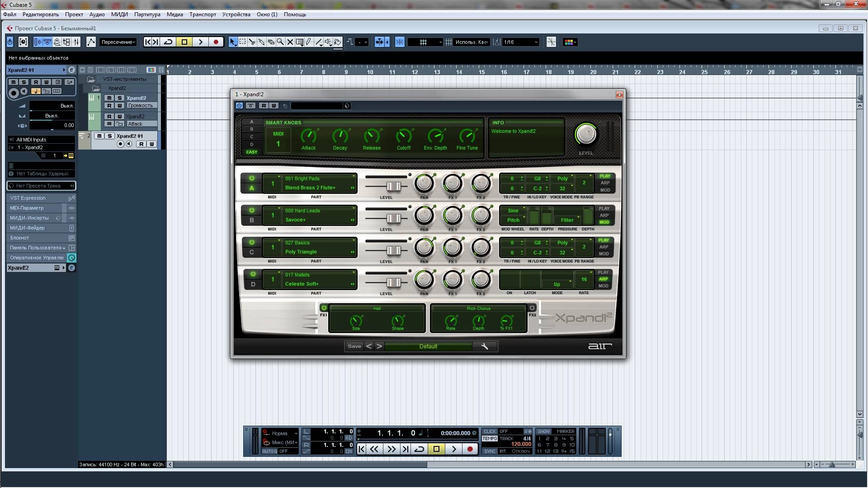Click Save button in Xpand!2
Screen dimensions: 868x488
pyautogui.click(x=354, y=347)
